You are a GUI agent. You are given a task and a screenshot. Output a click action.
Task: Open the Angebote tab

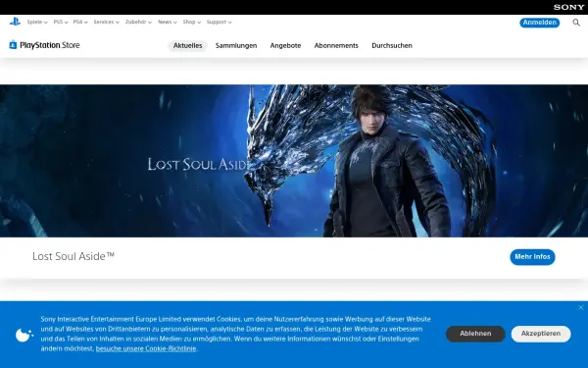coord(285,45)
